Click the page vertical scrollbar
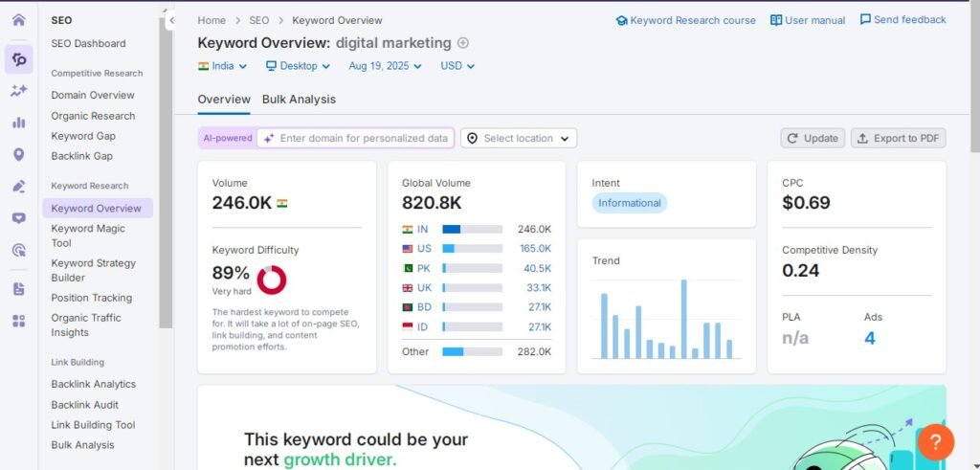 click(975, 75)
